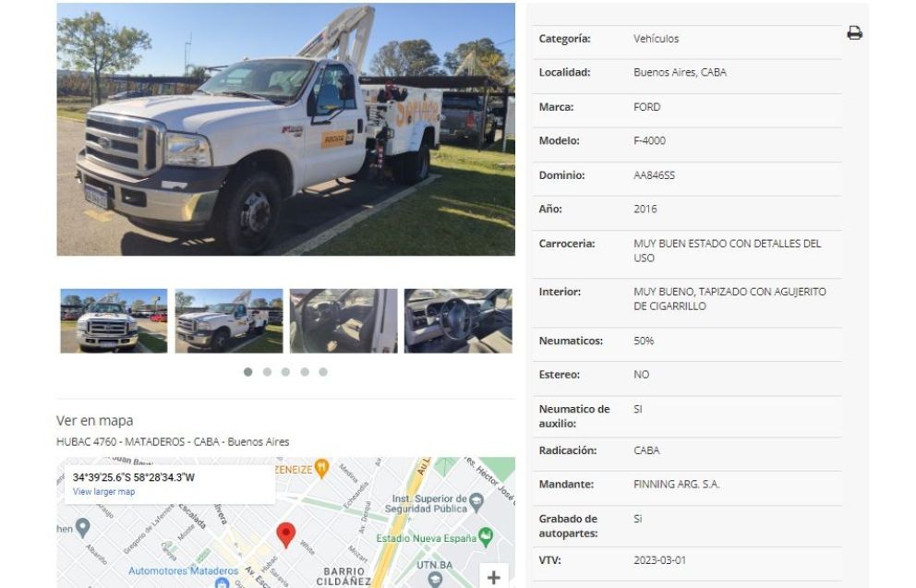Screen dimensions: 916x588
Task: Click the printer icon beside Categoría
Action: click(x=854, y=32)
